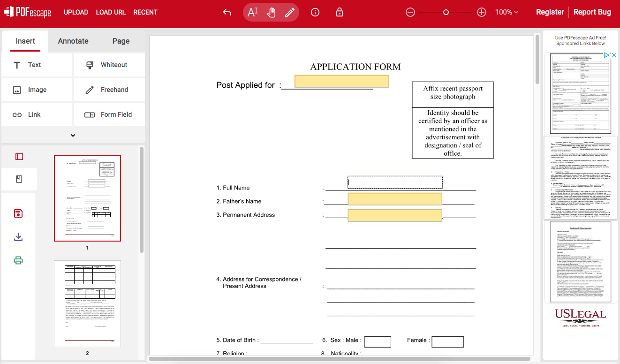Image resolution: width=620 pixels, height=364 pixels.
Task: Adjust the zoom slider knob
Action: point(446,12)
